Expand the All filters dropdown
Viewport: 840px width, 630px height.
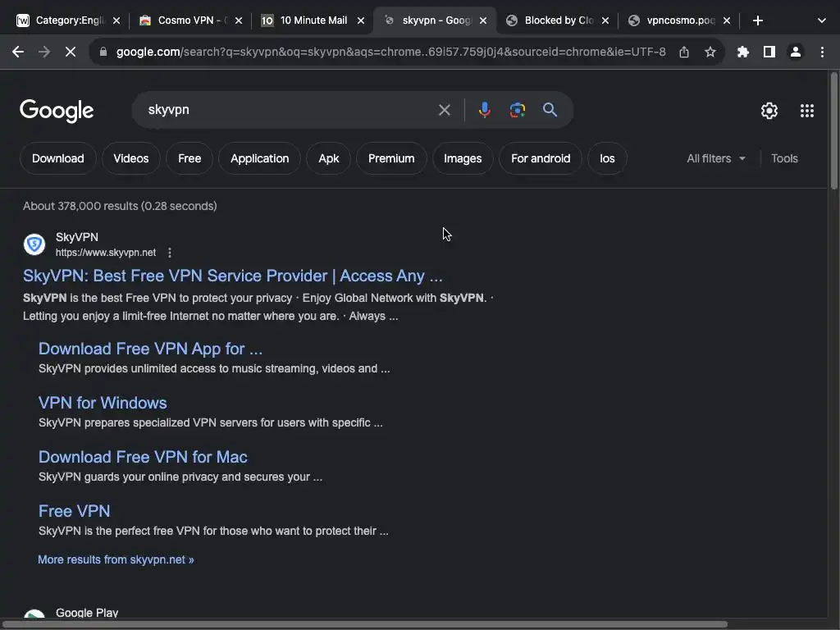[715, 158]
